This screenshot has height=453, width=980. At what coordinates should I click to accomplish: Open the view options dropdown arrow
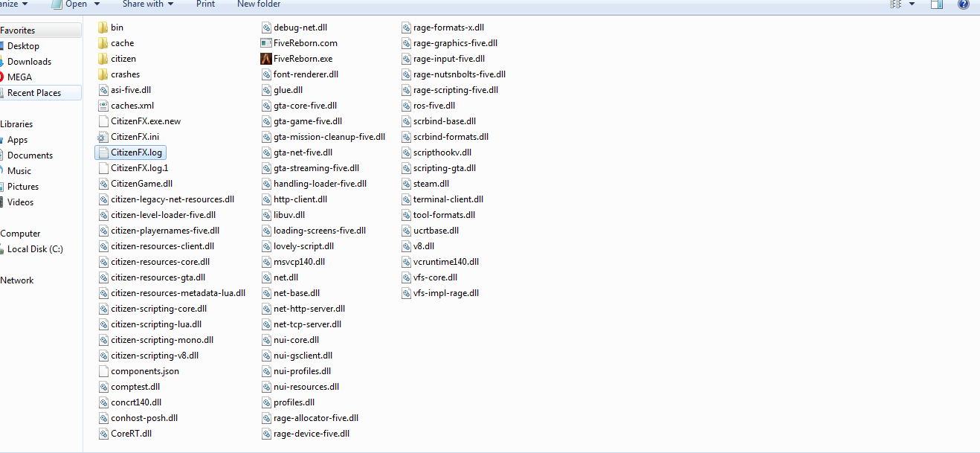click(x=912, y=4)
